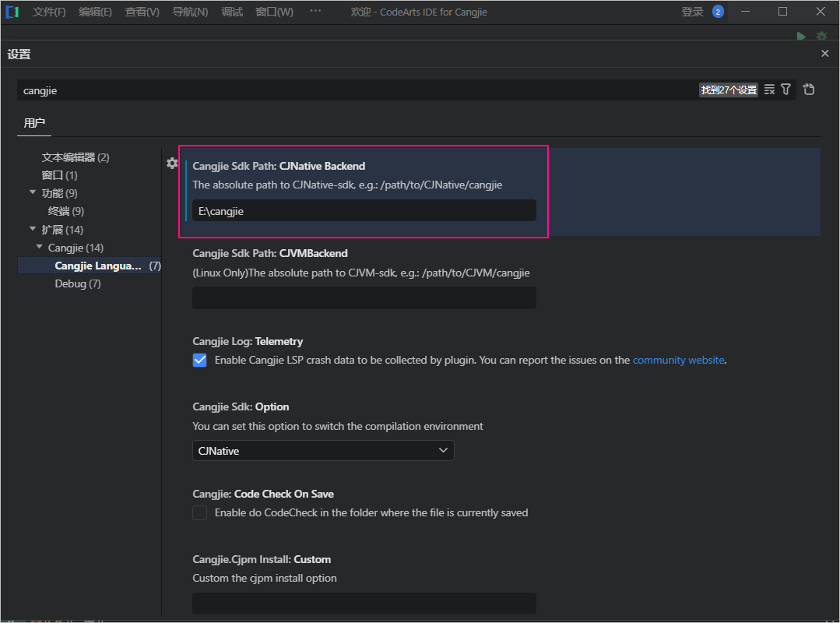Select 窗口 (1) in the settings tree
This screenshot has height=623, width=840.
click(59, 175)
